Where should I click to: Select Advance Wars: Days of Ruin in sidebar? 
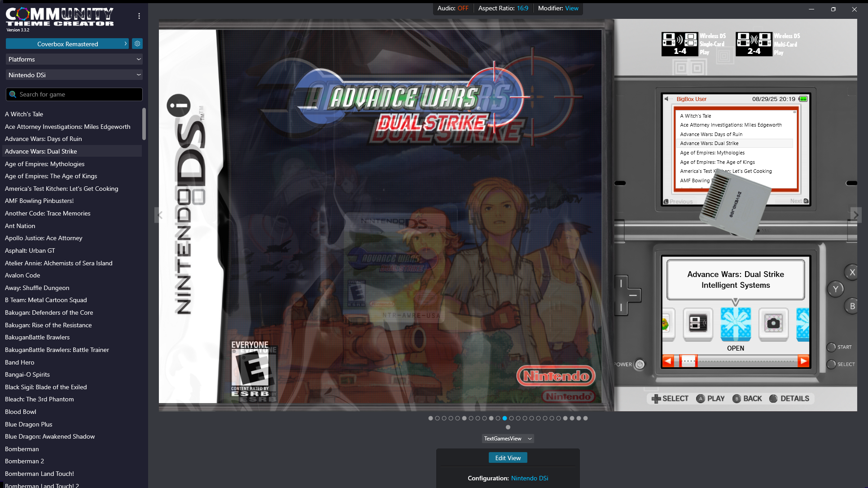pyautogui.click(x=72, y=139)
